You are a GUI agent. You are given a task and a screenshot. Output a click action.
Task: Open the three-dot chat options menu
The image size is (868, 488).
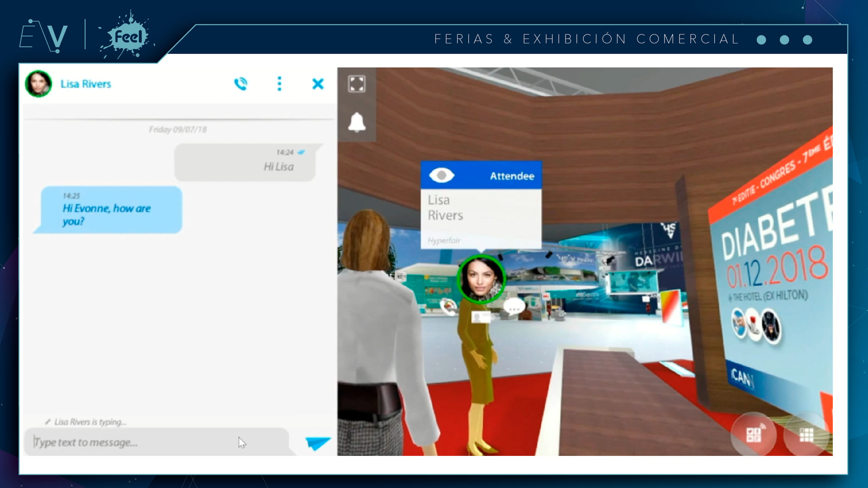[x=279, y=84]
